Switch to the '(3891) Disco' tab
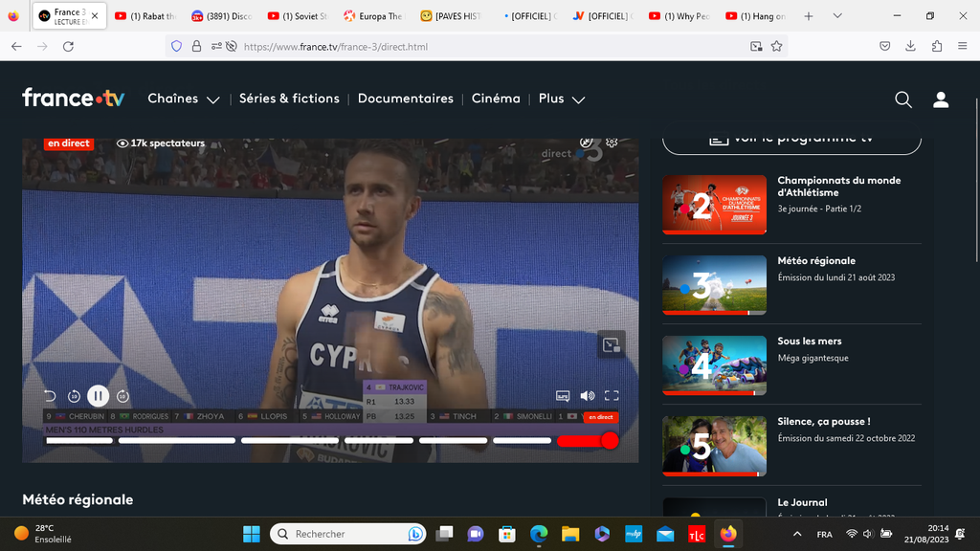This screenshot has width=980, height=551. click(222, 16)
